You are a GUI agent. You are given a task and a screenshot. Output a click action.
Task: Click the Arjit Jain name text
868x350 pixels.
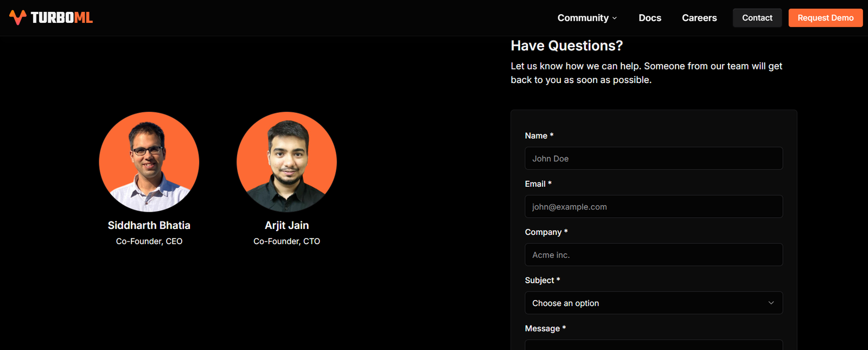286,225
